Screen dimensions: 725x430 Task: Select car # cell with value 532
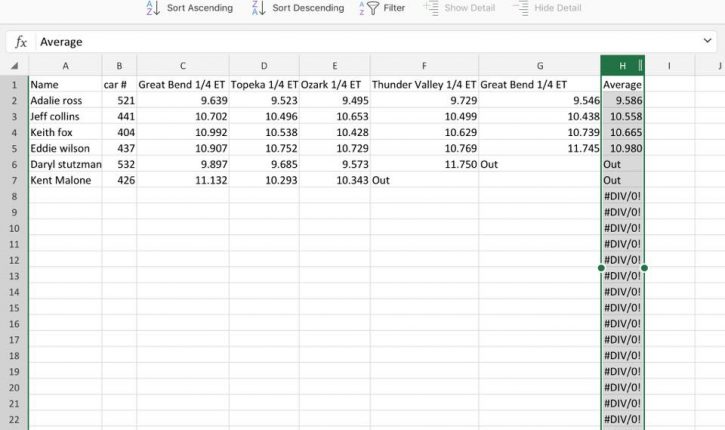tap(119, 164)
